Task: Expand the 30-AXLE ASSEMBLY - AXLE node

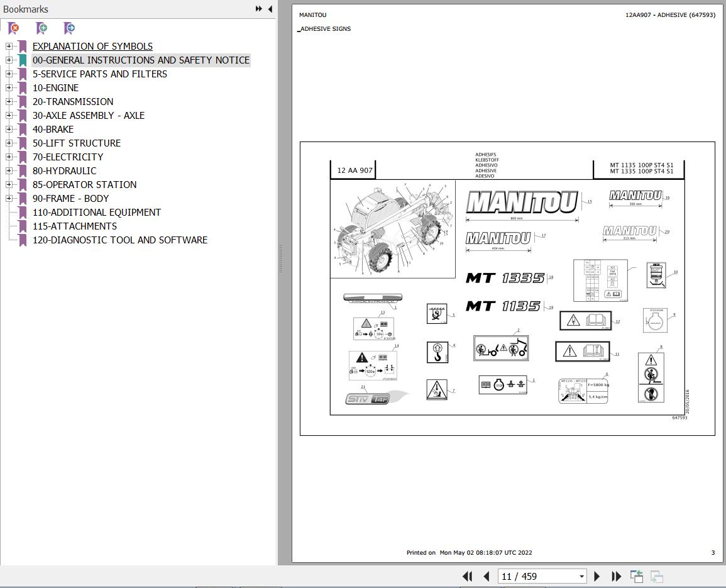Action: (9, 115)
